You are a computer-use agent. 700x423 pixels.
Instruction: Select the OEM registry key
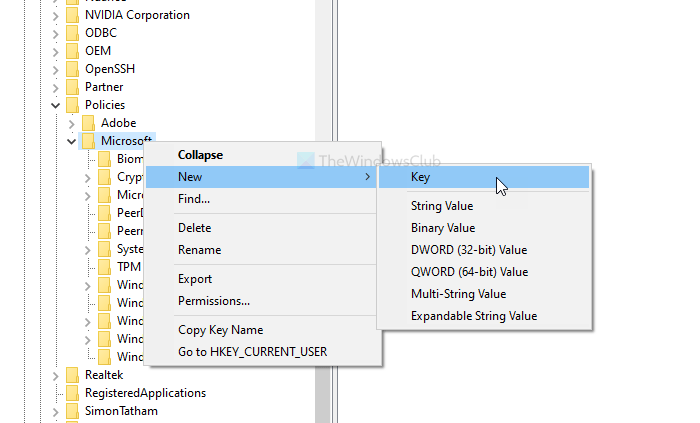tap(98, 51)
